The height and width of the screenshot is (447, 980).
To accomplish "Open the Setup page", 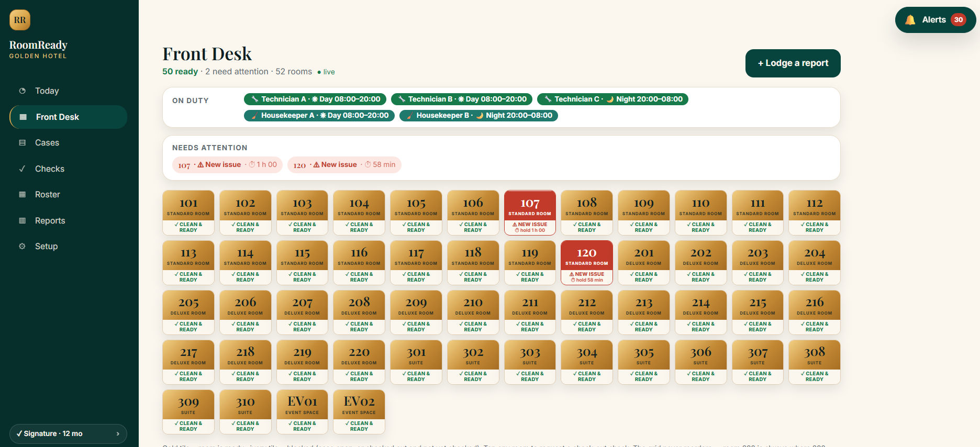I will coord(68,246).
